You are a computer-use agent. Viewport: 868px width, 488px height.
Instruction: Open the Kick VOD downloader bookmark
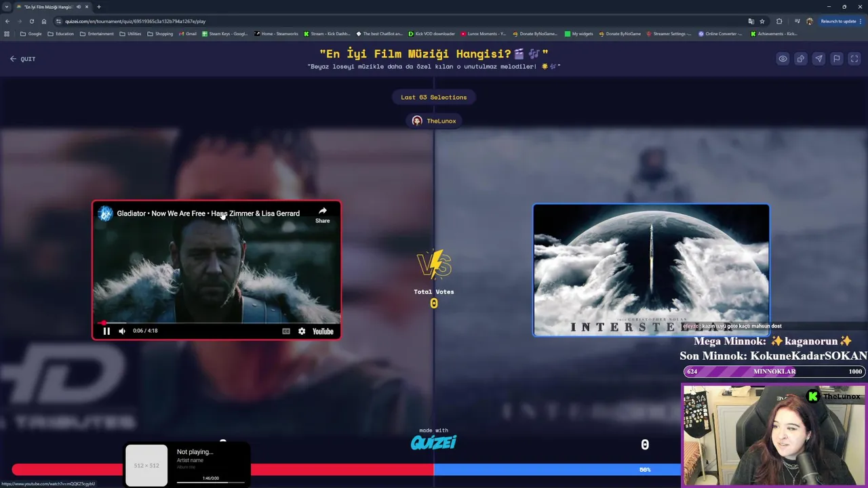pyautogui.click(x=431, y=33)
